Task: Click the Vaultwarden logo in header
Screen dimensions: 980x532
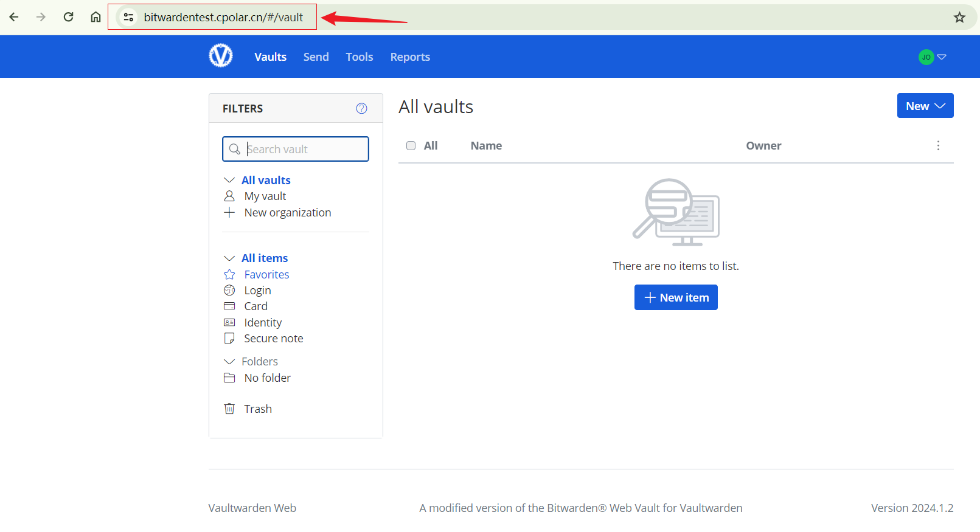Action: pos(221,56)
